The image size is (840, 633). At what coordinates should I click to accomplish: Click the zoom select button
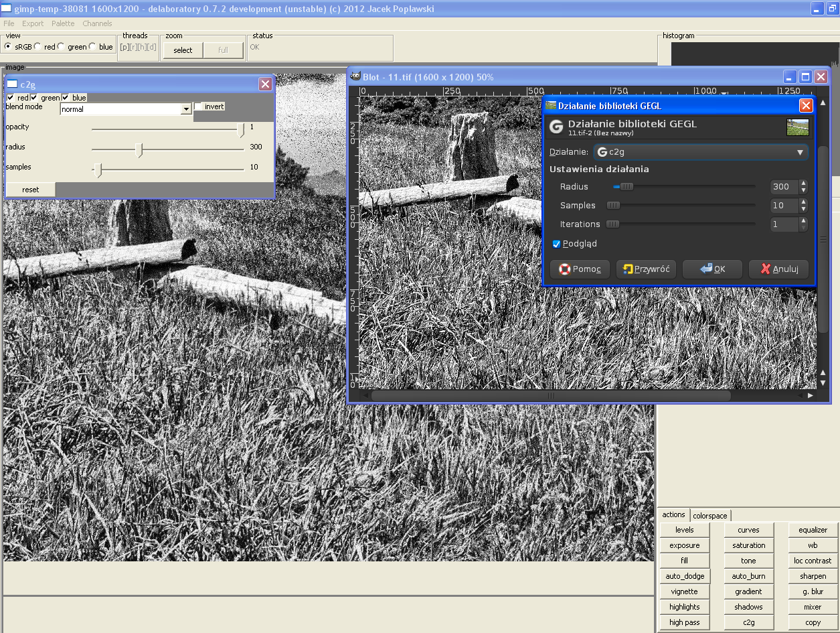pyautogui.click(x=183, y=50)
